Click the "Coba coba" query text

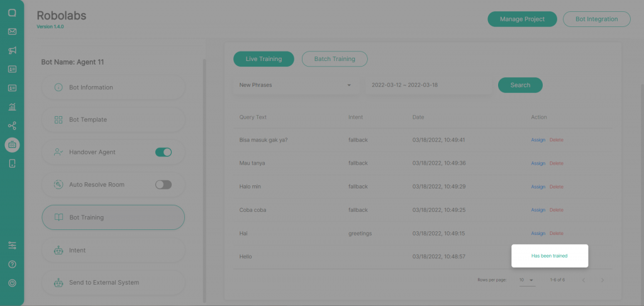pyautogui.click(x=253, y=210)
